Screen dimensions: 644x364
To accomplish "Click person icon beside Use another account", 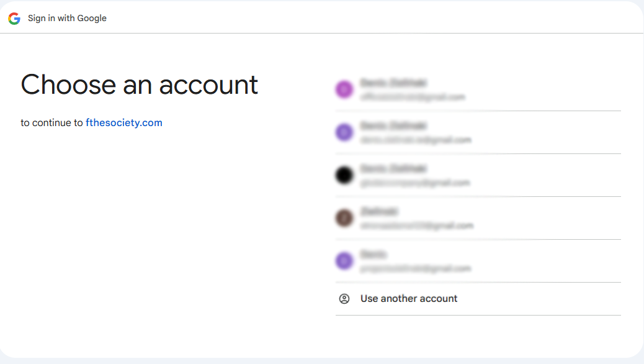I will click(x=344, y=299).
